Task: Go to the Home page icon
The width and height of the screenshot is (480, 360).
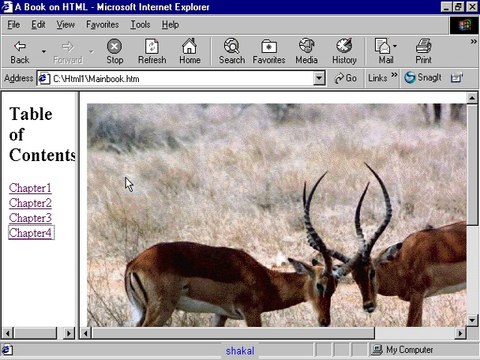Action: pos(190,52)
